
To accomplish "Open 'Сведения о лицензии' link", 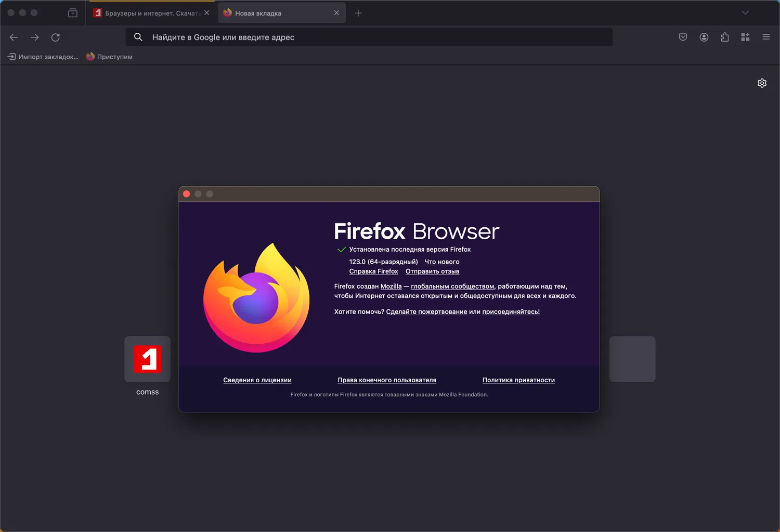I will [x=257, y=380].
